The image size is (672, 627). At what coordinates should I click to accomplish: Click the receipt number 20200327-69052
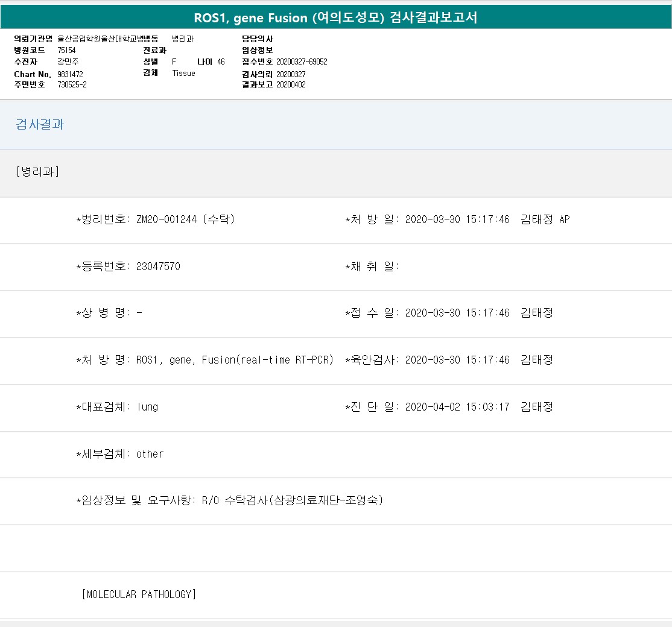302,61
